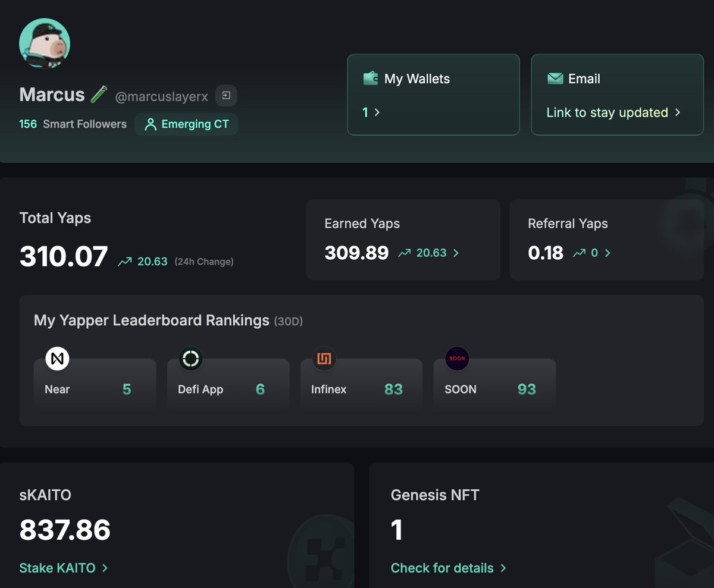Click the 156 Smart Followers count

(73, 124)
